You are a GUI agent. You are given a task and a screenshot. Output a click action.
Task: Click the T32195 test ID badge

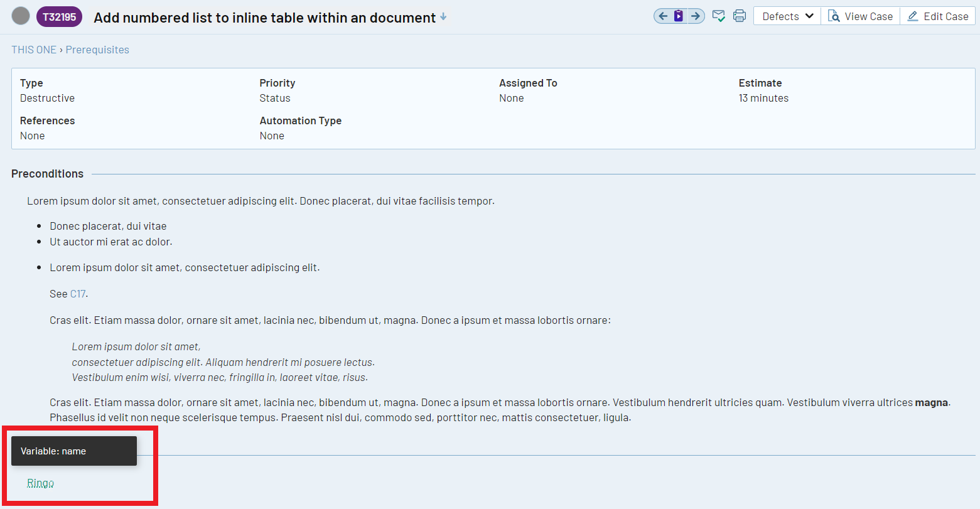click(x=59, y=17)
